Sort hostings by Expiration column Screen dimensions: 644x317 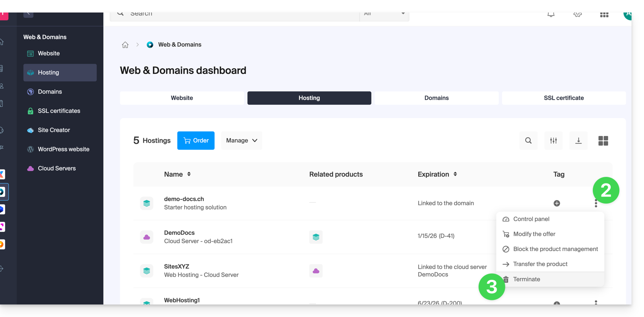point(455,174)
